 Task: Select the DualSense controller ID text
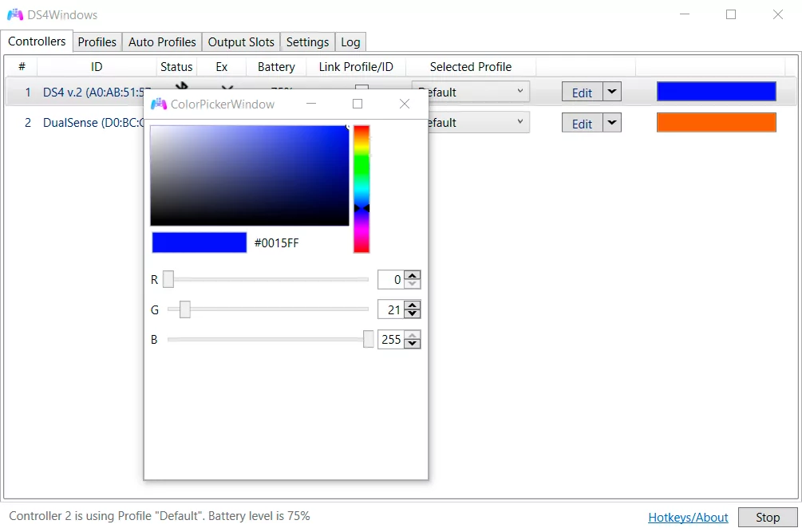93,123
